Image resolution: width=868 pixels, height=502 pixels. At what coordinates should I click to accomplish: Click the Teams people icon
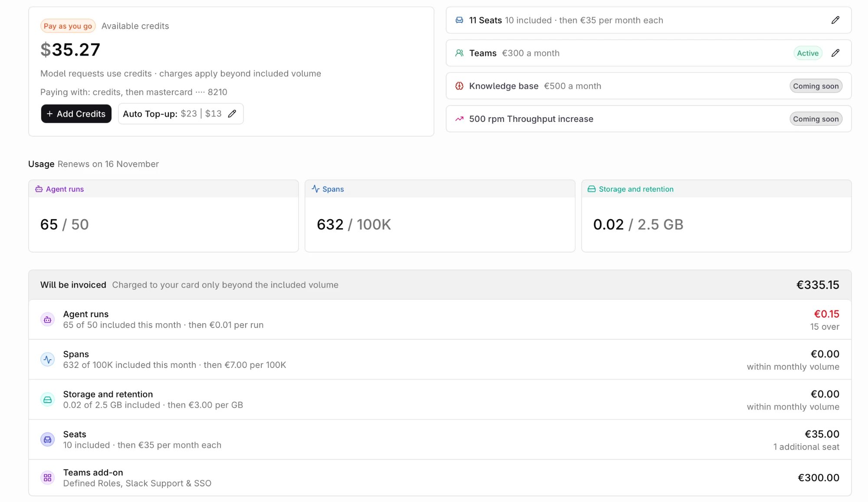[459, 53]
